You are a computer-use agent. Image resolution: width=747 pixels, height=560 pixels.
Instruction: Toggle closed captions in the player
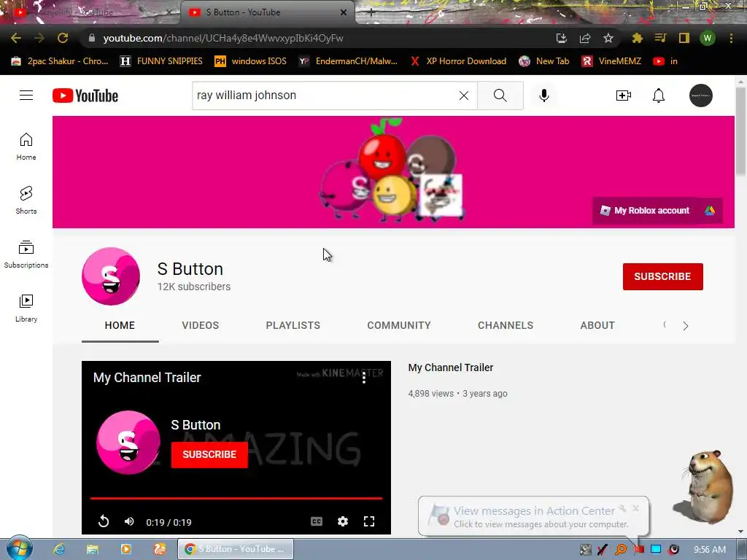[x=317, y=521]
